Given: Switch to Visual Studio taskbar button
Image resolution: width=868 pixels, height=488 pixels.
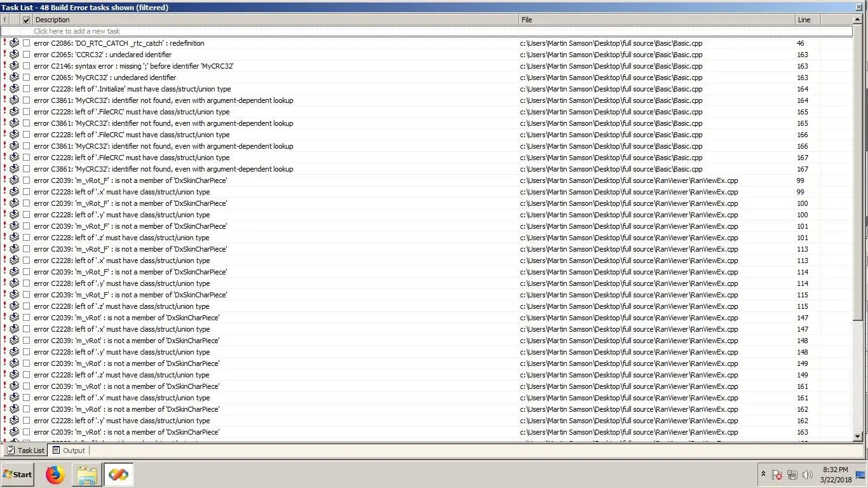Looking at the screenshot, I should point(118,475).
